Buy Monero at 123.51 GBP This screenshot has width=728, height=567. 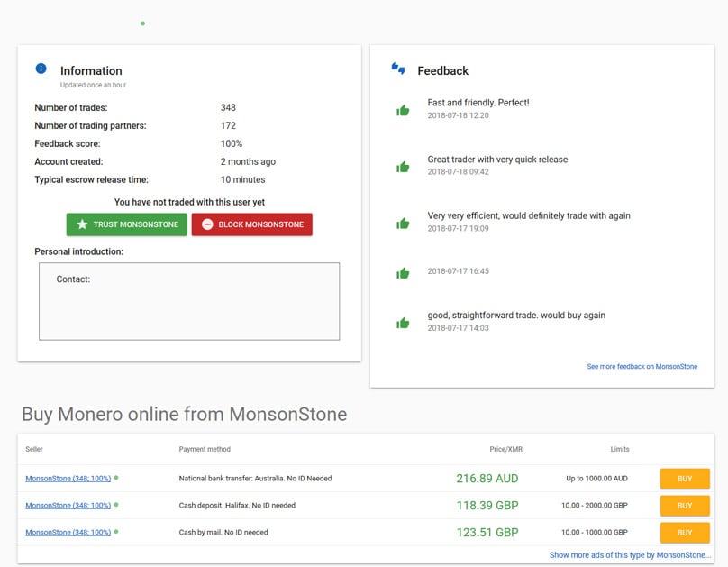click(x=685, y=532)
